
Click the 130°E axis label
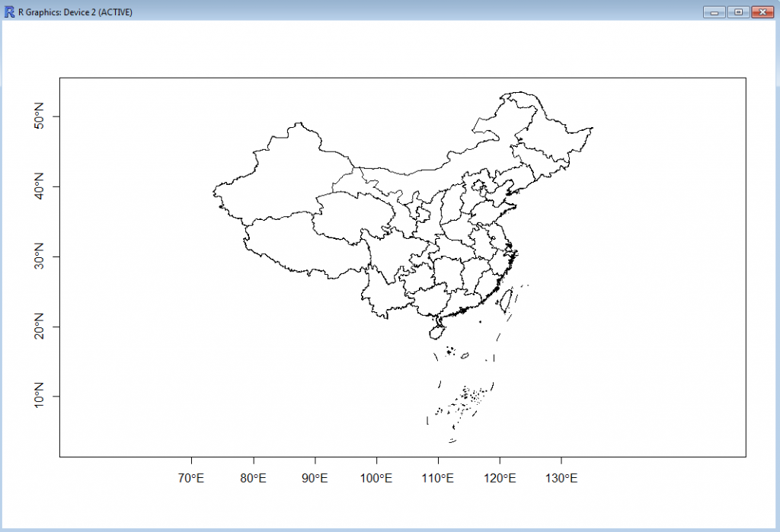[x=561, y=478]
